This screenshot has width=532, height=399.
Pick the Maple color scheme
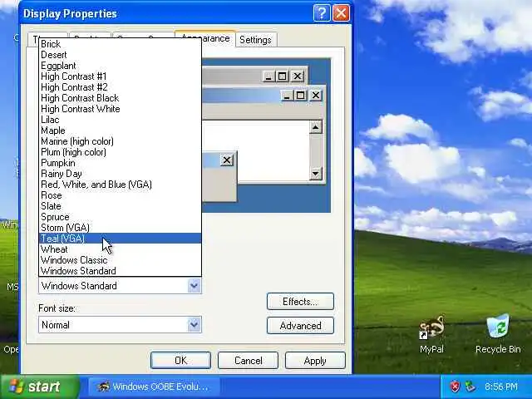click(x=120, y=131)
